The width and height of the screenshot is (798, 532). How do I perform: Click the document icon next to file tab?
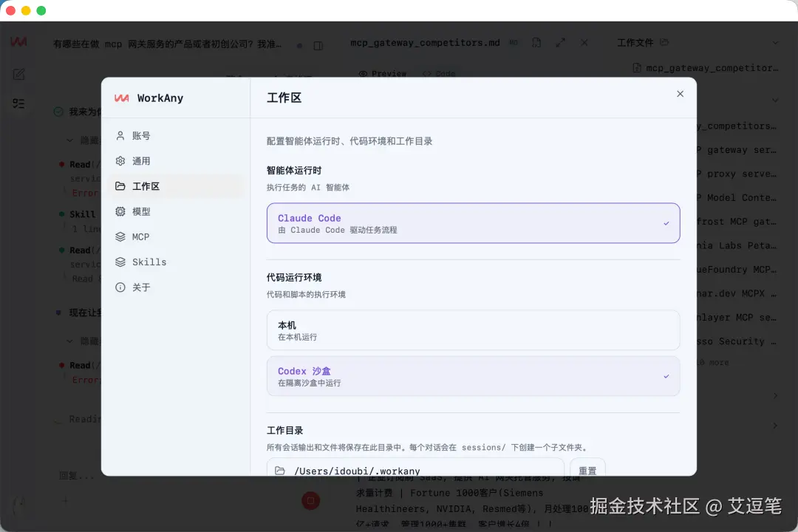[536, 43]
